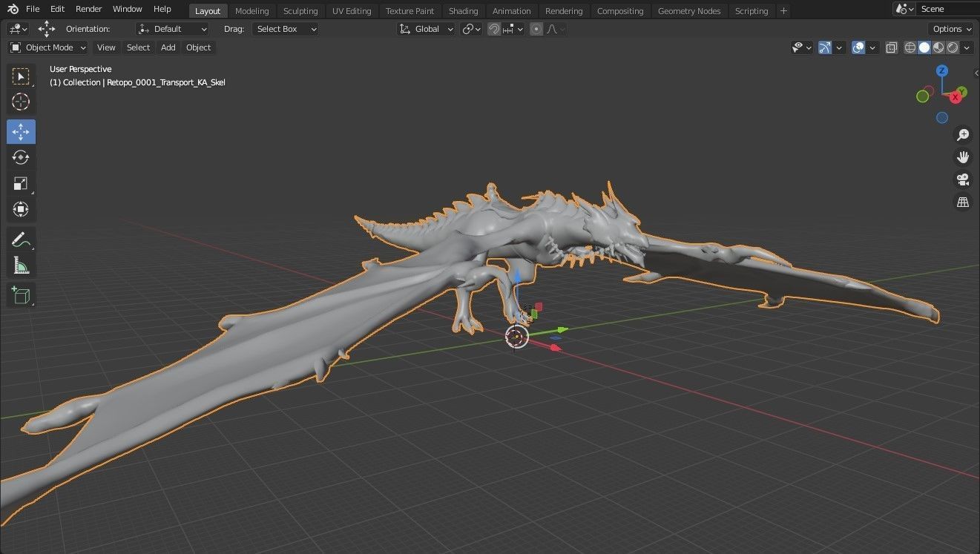Add a new workspace with plus icon

pyautogui.click(x=783, y=10)
